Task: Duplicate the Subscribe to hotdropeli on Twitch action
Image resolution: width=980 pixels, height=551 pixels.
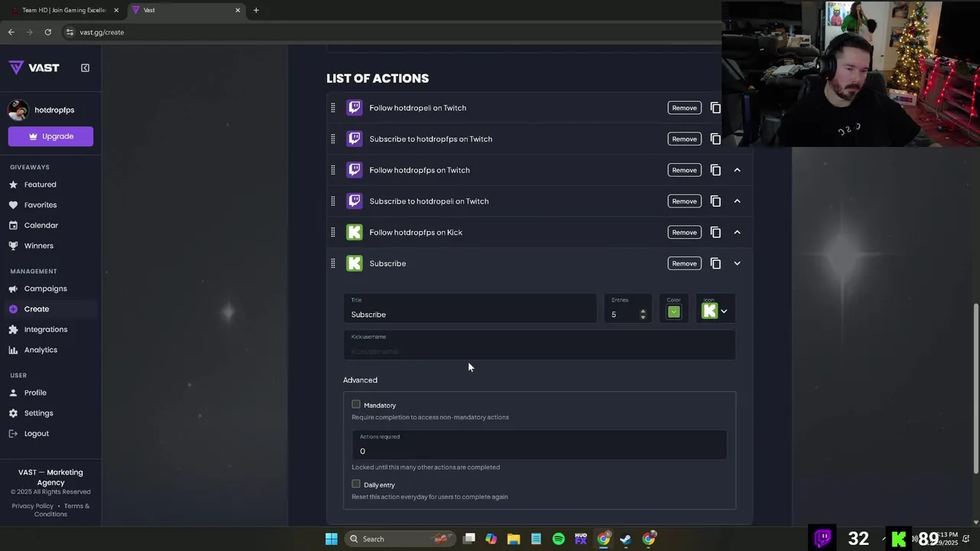Action: point(715,201)
